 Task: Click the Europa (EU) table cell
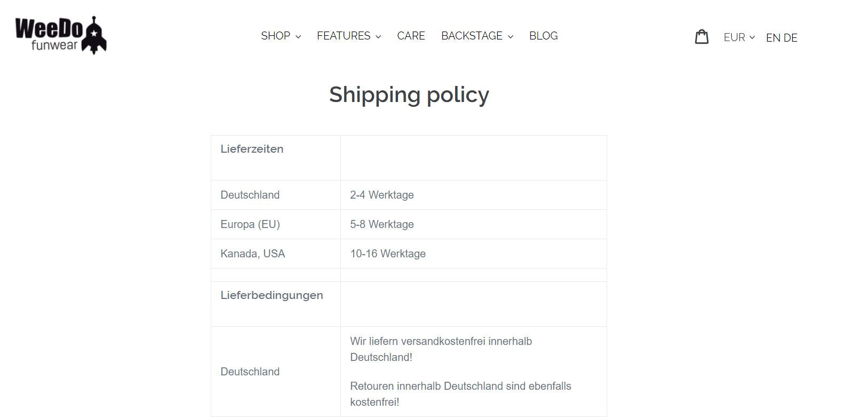250,224
